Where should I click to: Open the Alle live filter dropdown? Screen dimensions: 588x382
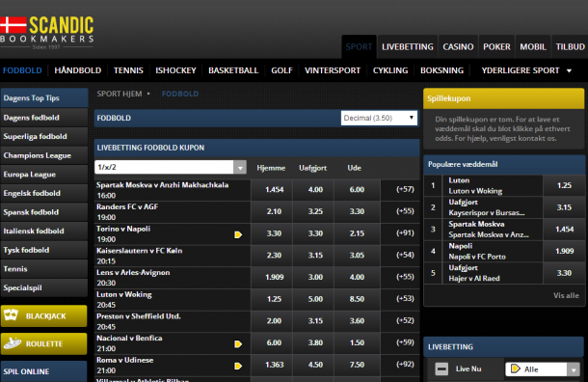[x=543, y=369]
